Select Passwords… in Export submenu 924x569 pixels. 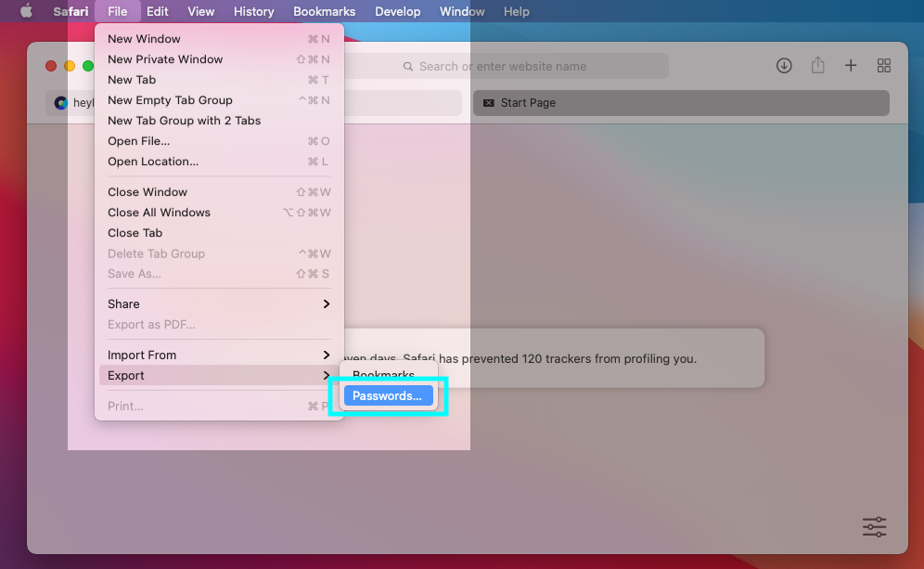pos(389,395)
